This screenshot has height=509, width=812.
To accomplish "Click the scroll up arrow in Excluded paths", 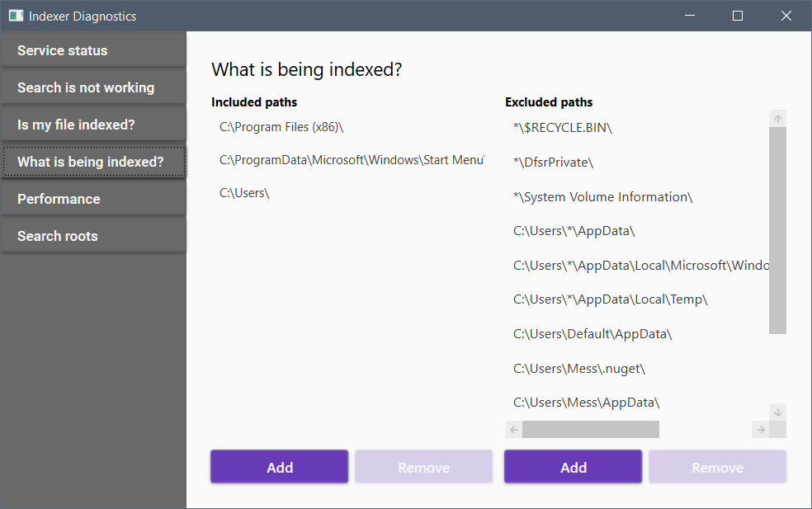I will pyautogui.click(x=777, y=119).
